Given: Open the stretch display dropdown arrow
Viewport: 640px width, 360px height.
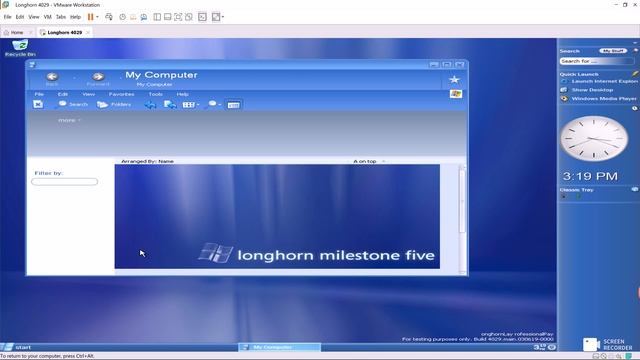Looking at the screenshot, I should [x=223, y=17].
